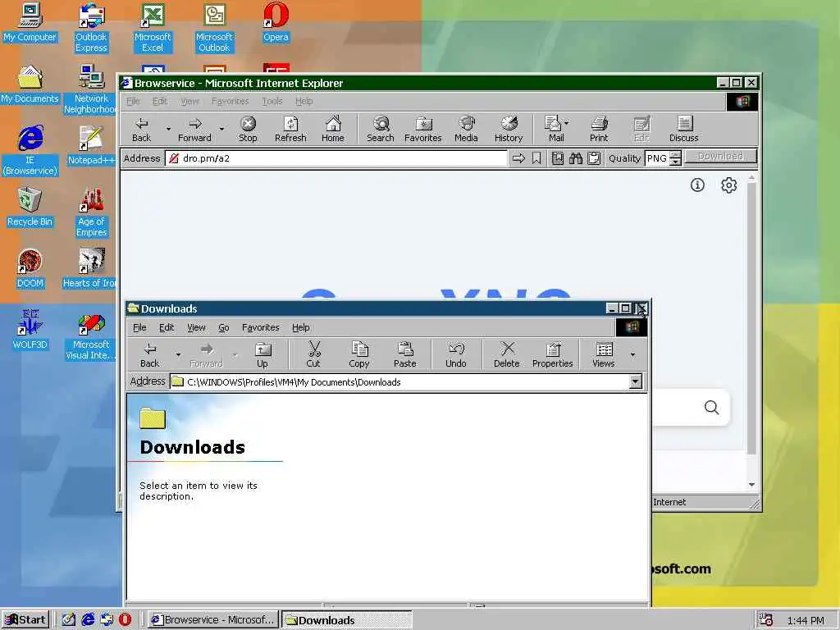Open Favorites menu in Downloads window

click(x=260, y=327)
